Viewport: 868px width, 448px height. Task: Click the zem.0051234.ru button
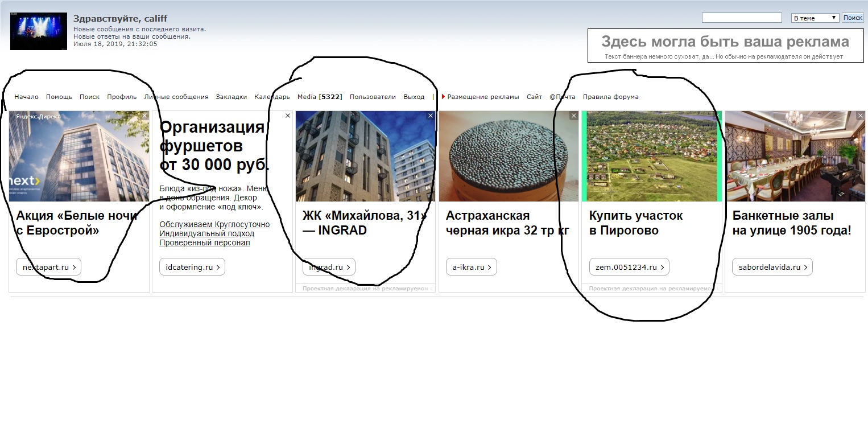(x=629, y=267)
